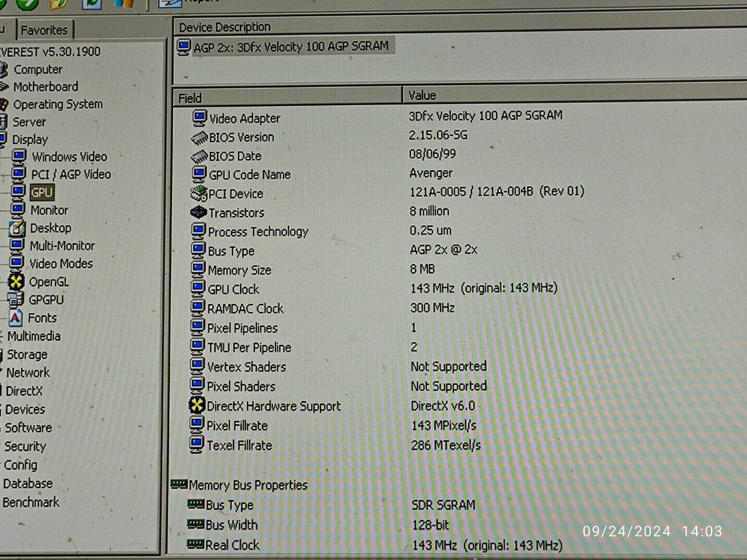
Task: Click the Fonts letter A icon
Action: (x=16, y=318)
